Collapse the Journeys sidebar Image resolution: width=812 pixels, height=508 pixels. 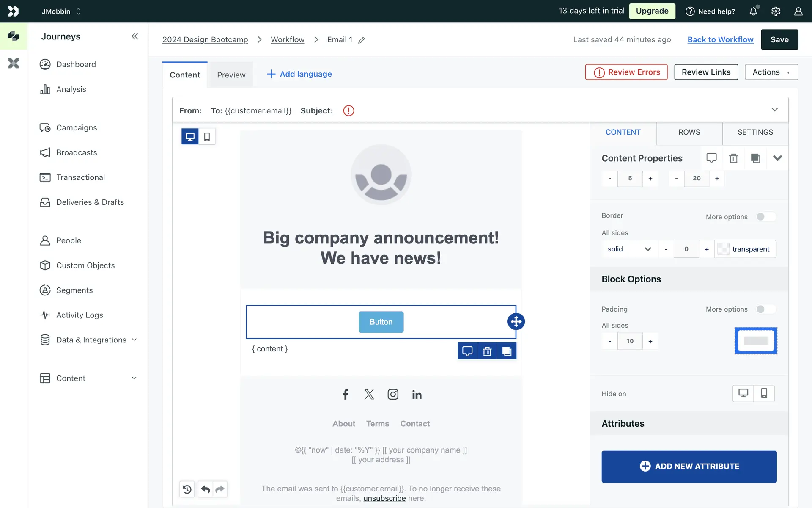(x=134, y=36)
